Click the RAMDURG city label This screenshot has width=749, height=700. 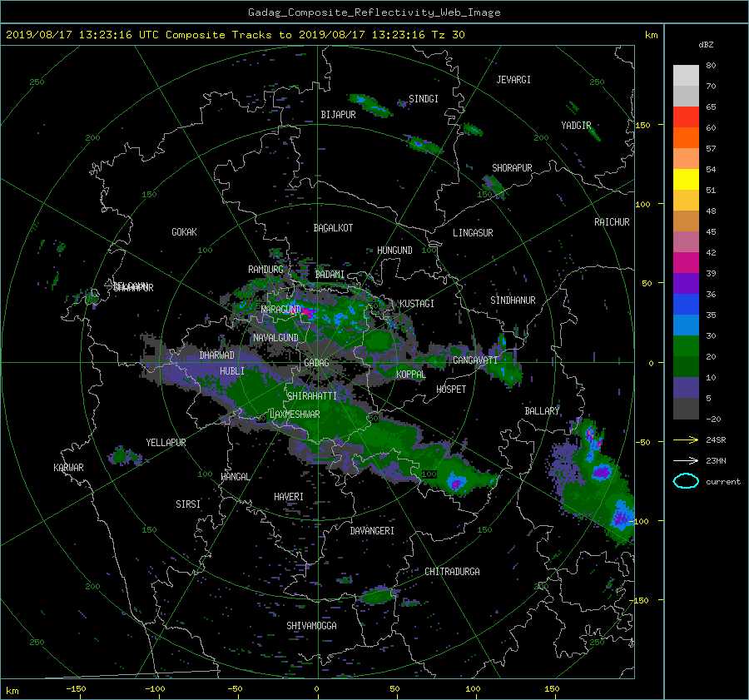(x=265, y=270)
